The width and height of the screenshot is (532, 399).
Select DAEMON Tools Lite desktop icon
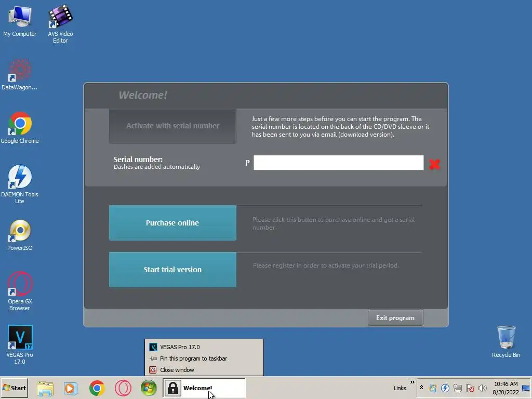(20, 184)
